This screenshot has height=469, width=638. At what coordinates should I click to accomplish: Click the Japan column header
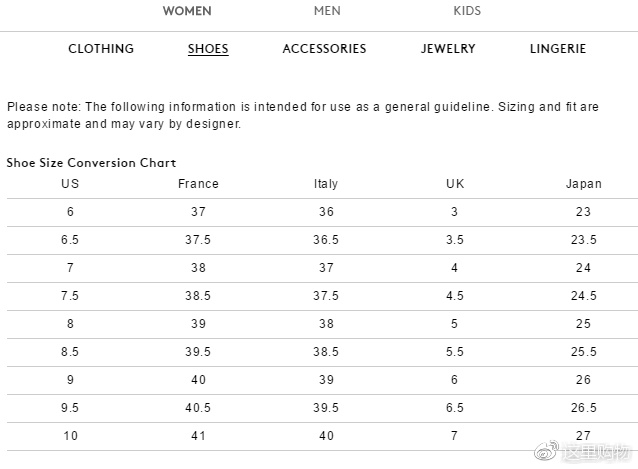(x=583, y=184)
